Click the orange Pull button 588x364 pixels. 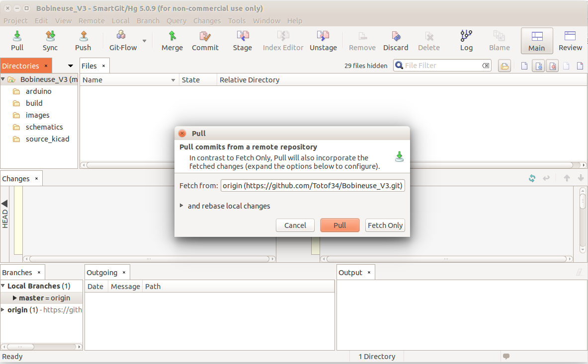click(x=340, y=225)
